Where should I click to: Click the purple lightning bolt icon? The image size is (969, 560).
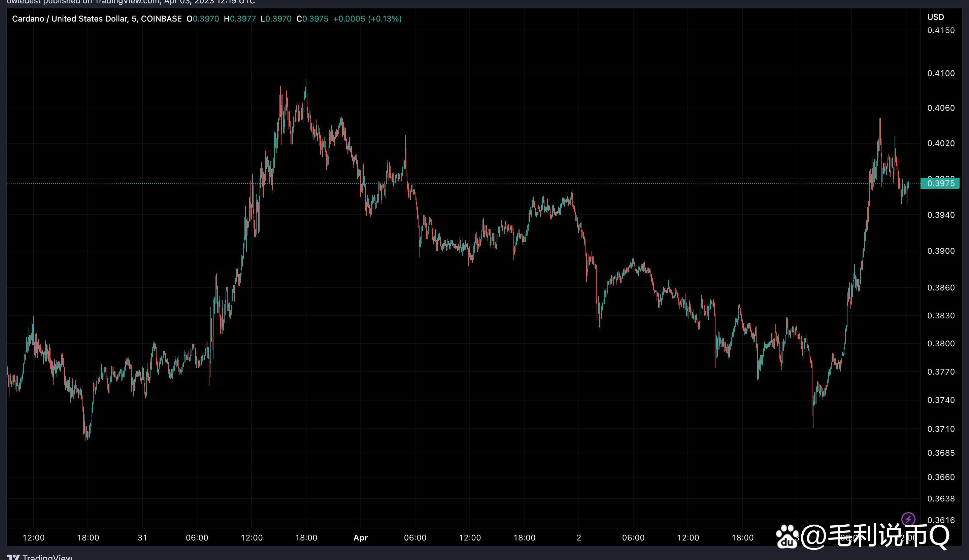coord(908,519)
